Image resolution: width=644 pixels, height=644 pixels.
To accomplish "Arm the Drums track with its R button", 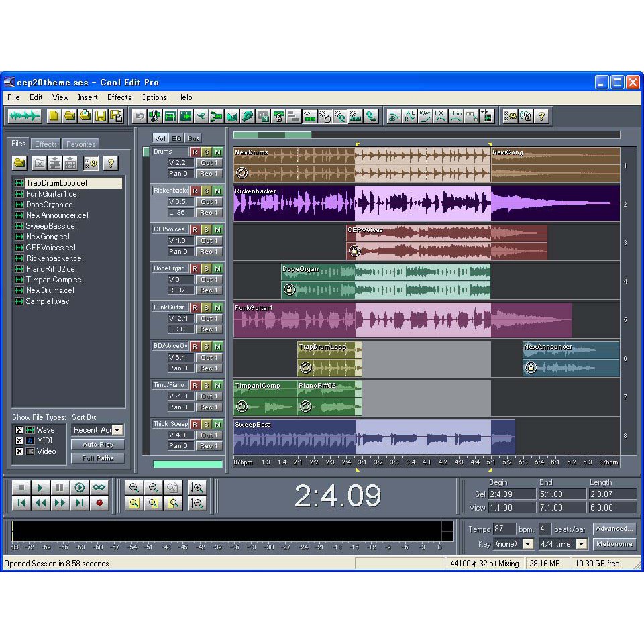I will click(195, 152).
